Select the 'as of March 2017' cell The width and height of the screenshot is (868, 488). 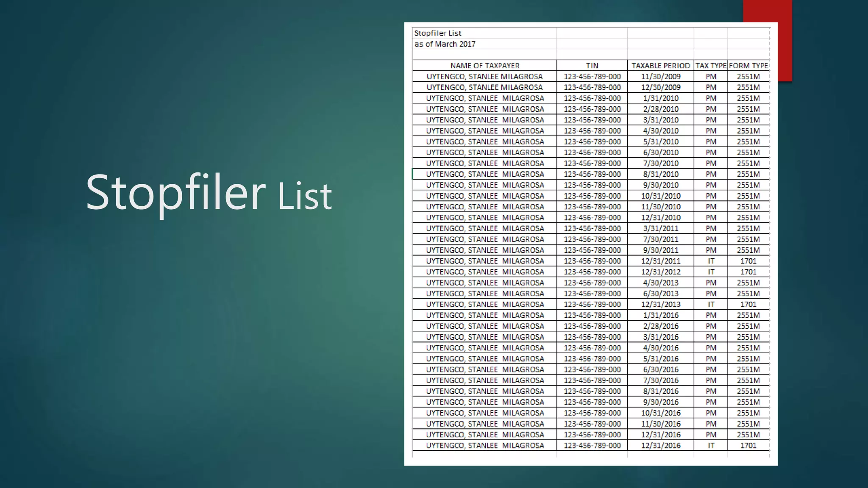pos(445,44)
